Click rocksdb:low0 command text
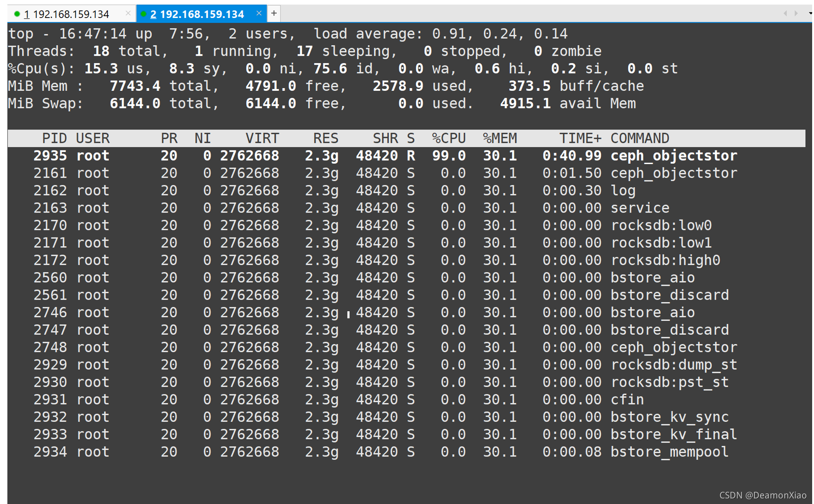 661,225
